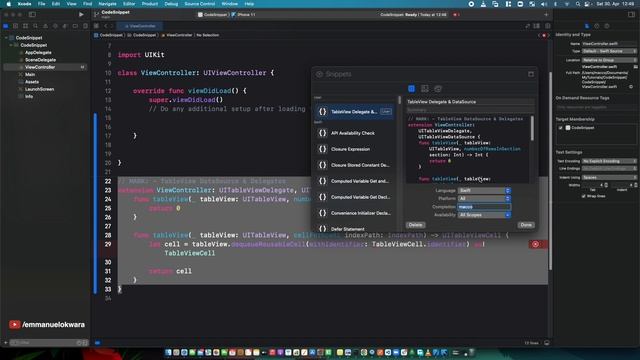Select SceneDelegate in the project navigator

pyautogui.click(x=40, y=60)
